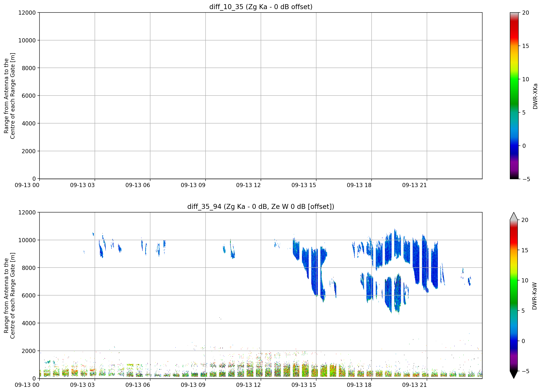The width and height of the screenshot is (542, 392).
Task: Click the '10' tick on the DWR-XKa colorbar
Action: point(526,79)
